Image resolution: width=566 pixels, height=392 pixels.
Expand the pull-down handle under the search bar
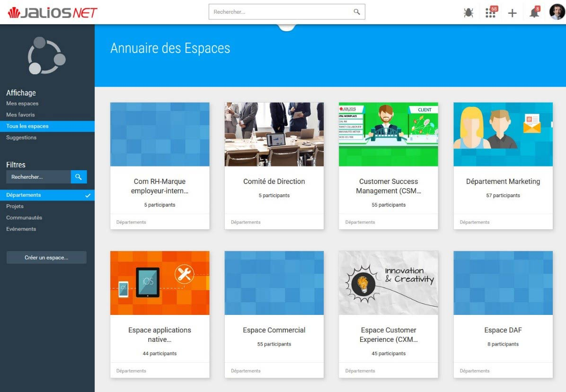point(287,27)
